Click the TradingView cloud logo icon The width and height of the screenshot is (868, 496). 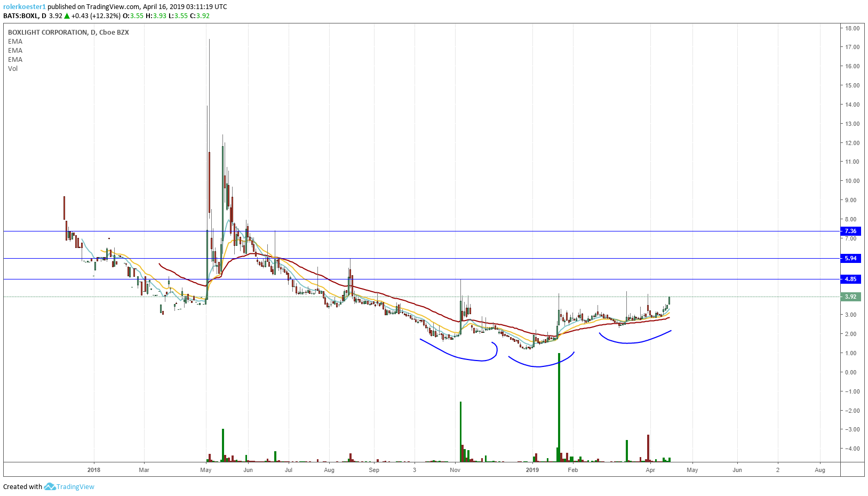coord(50,486)
